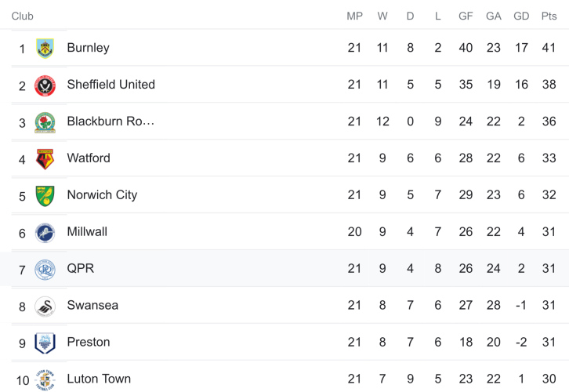
Task: Click the Luton Town crest icon
Action: (45, 379)
